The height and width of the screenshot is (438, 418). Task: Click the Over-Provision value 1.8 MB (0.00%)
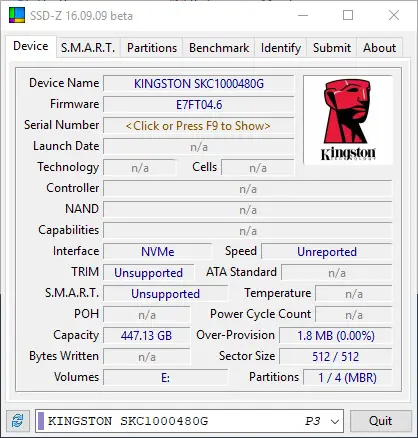pyautogui.click(x=336, y=336)
